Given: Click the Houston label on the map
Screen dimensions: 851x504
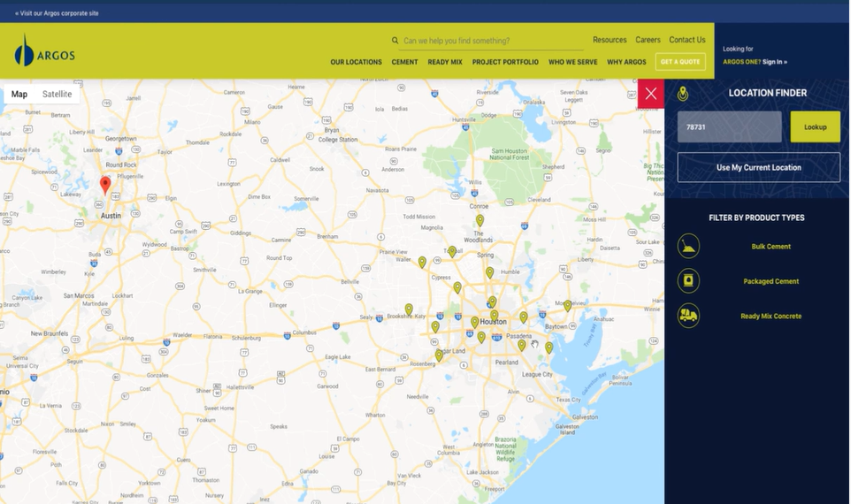Looking at the screenshot, I should 493,322.
